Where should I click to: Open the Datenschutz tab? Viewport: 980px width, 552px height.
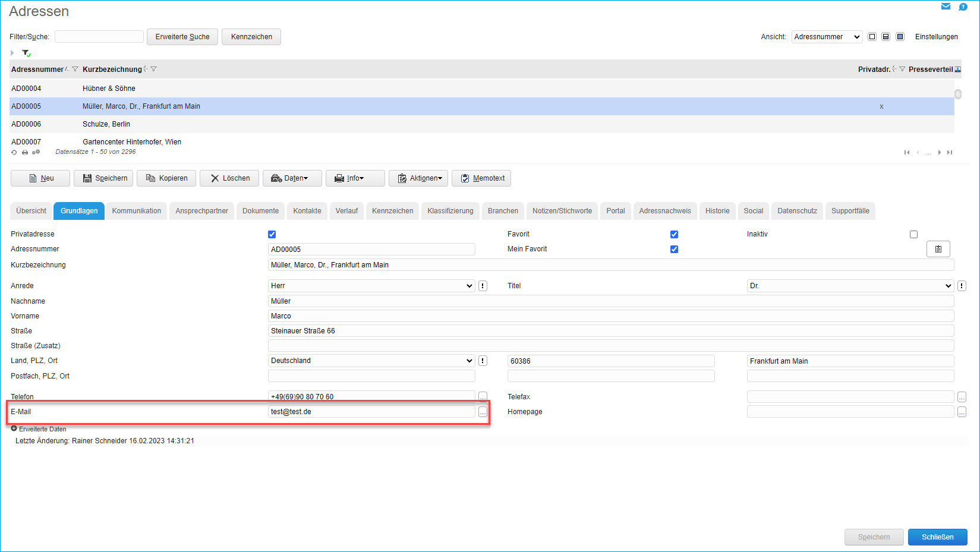point(796,211)
